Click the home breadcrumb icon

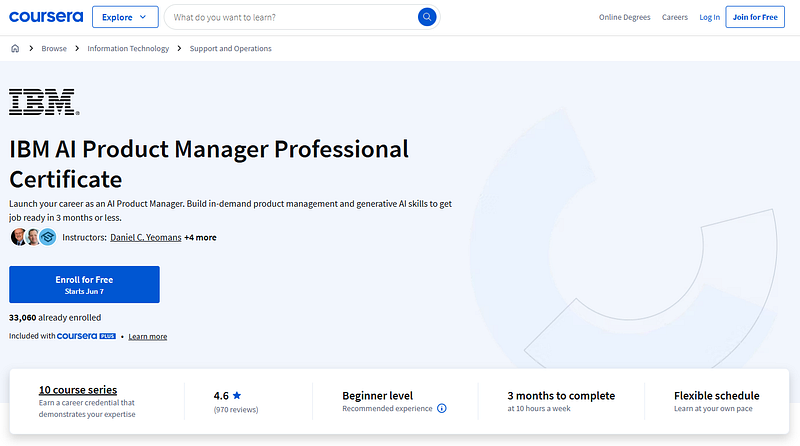(15, 48)
